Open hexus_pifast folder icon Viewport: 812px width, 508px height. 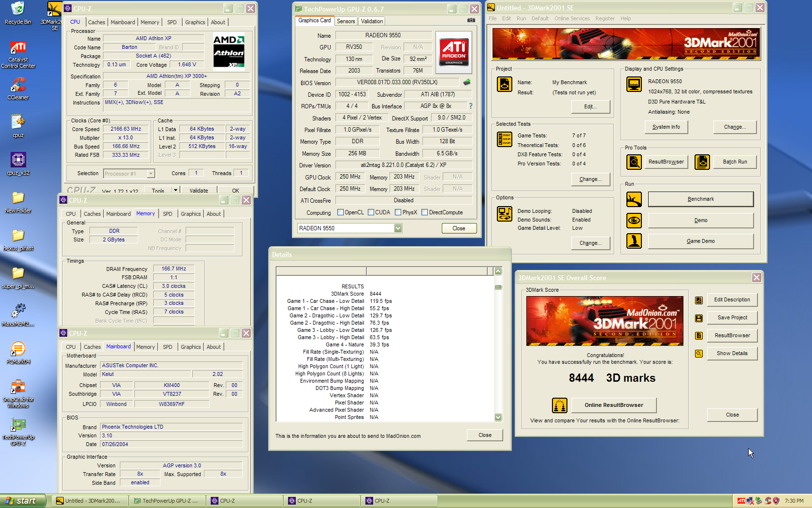point(18,239)
